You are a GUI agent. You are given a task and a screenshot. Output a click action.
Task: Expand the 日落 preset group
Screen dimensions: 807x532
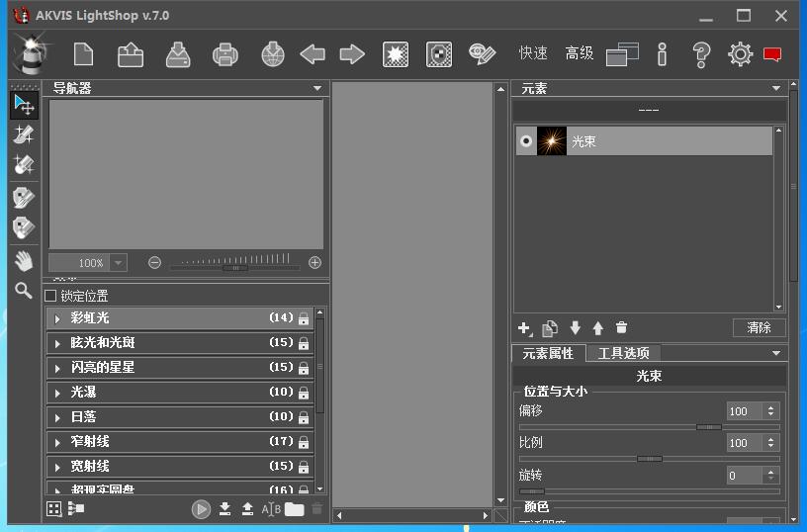pos(57,417)
